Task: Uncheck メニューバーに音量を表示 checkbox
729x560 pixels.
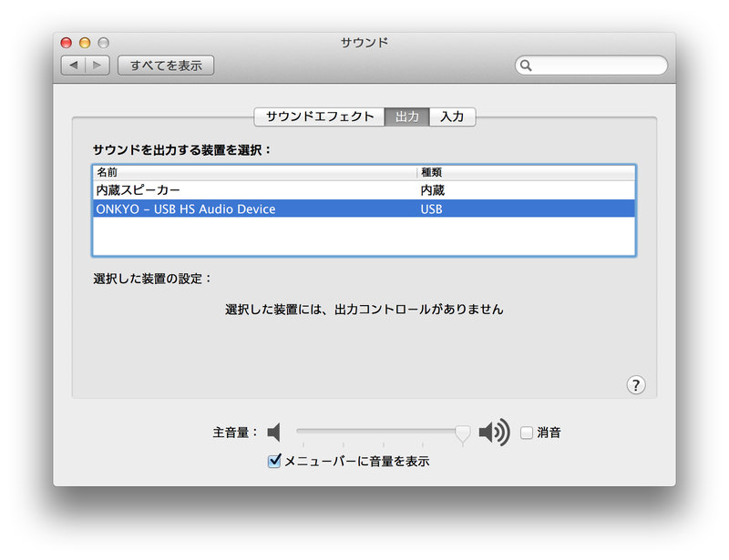Action: coord(274,461)
